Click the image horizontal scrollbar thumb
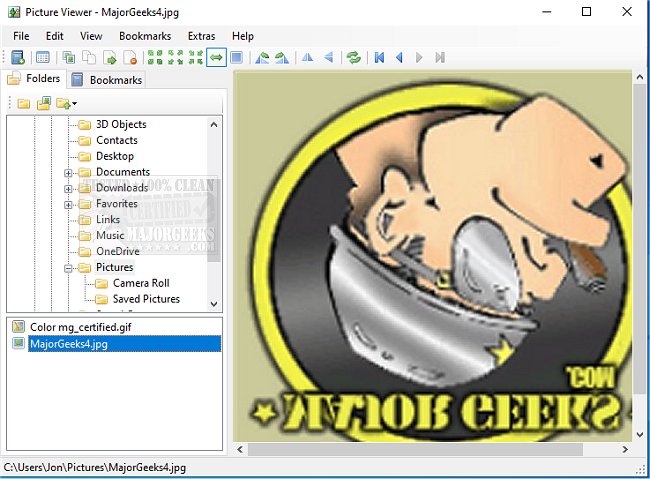 pos(415,449)
